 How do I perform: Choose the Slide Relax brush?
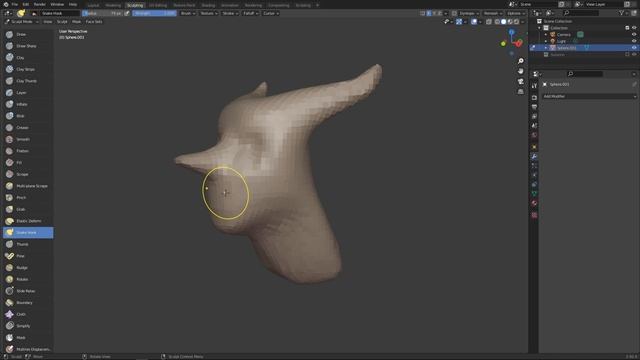coord(28,291)
